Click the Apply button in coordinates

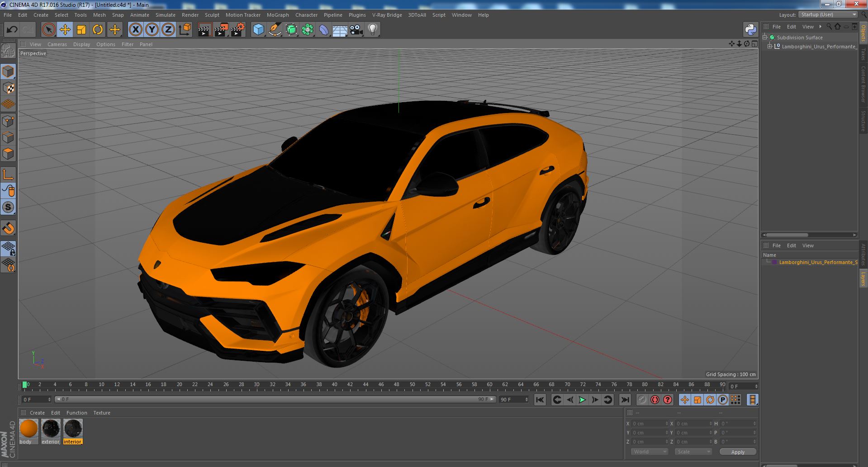click(738, 452)
